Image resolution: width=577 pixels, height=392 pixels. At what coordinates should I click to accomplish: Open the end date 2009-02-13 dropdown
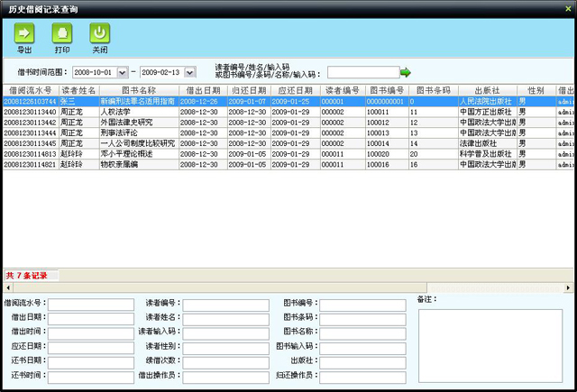[x=188, y=72]
